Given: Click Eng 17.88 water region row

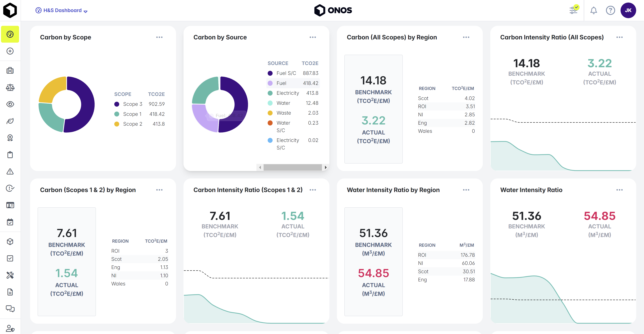Looking at the screenshot, I should tap(446, 280).
